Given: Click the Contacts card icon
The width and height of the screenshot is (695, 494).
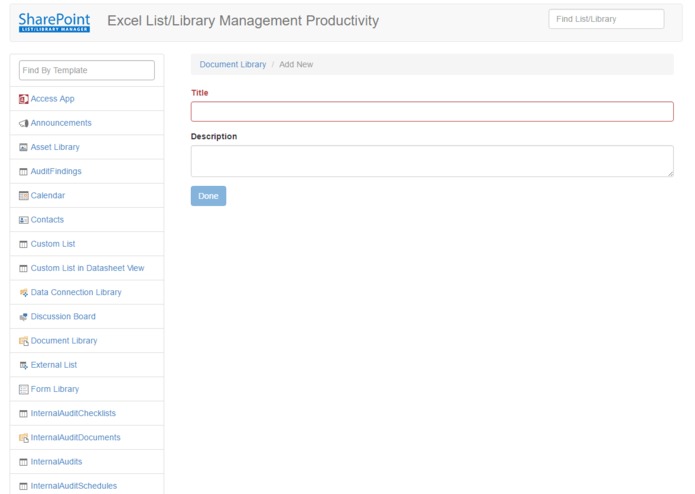Looking at the screenshot, I should (x=23, y=220).
